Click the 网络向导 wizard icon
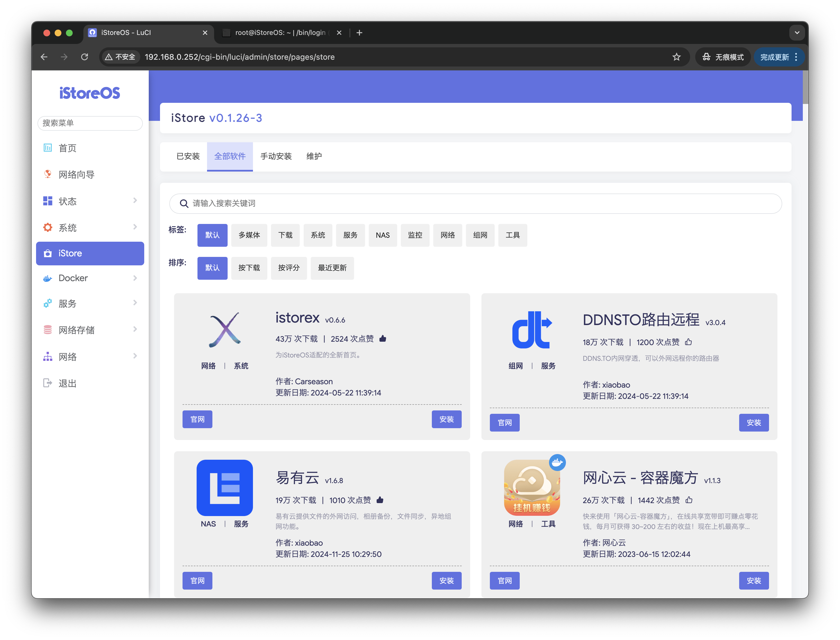The height and width of the screenshot is (640, 840). (48, 174)
